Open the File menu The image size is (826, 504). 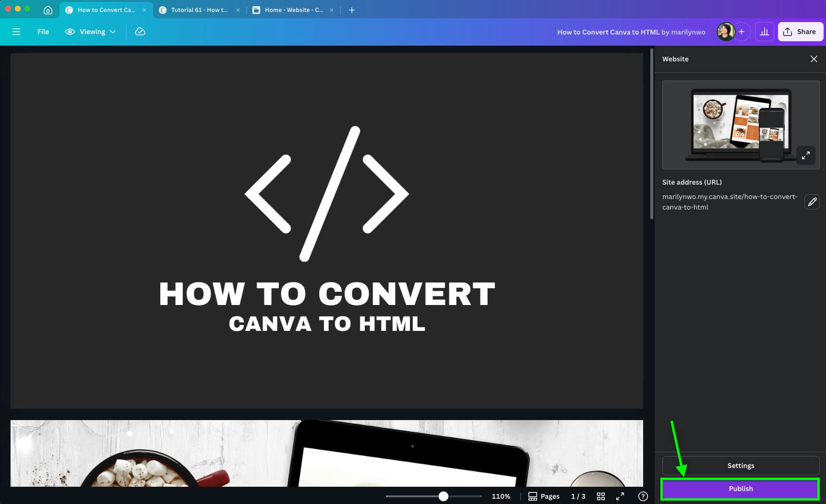pos(43,32)
